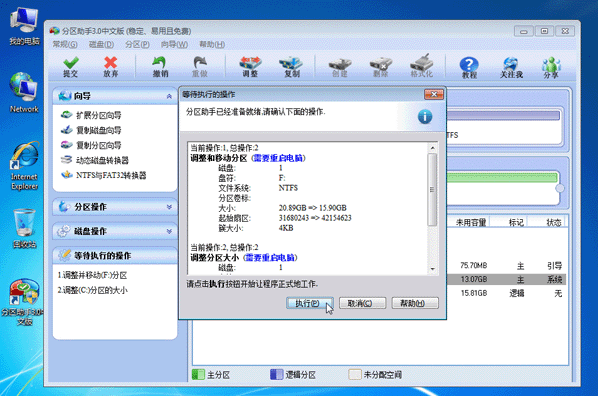
Task: Expand the 磁盘操作 panel
Action: (169, 231)
